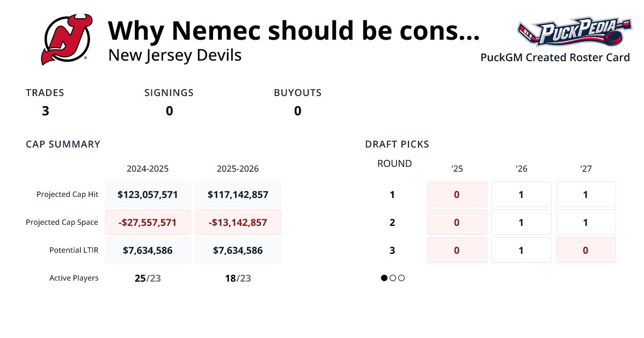This screenshot has height=338, width=644.
Task: Switch to the CAP SUMMARY section
Action: click(x=63, y=144)
